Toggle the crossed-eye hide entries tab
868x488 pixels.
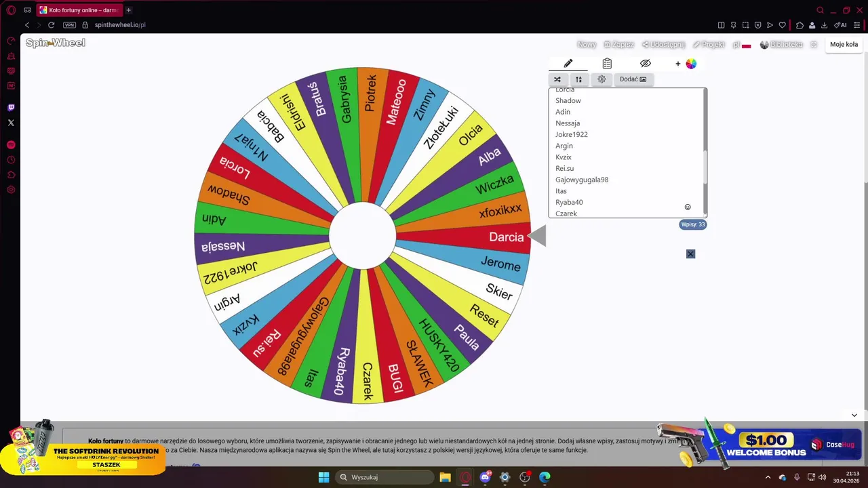point(646,63)
